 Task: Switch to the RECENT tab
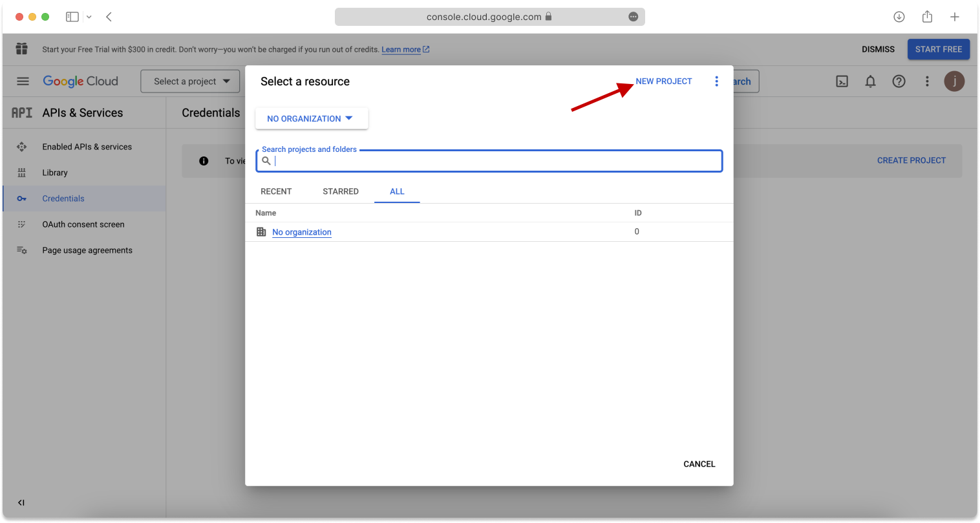276,191
